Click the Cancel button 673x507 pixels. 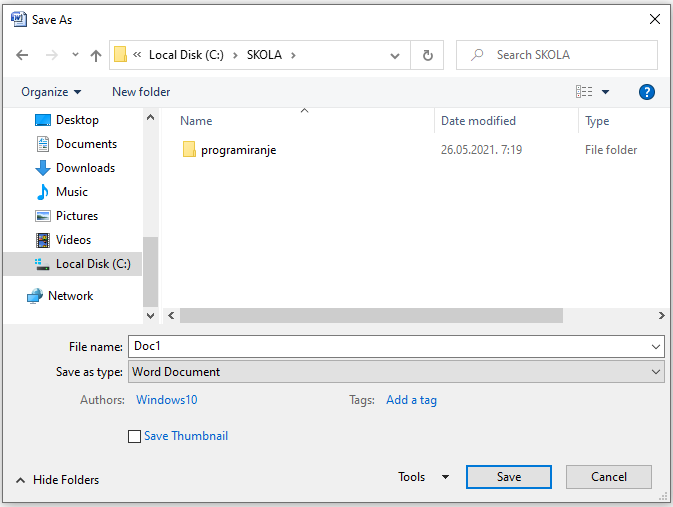608,477
